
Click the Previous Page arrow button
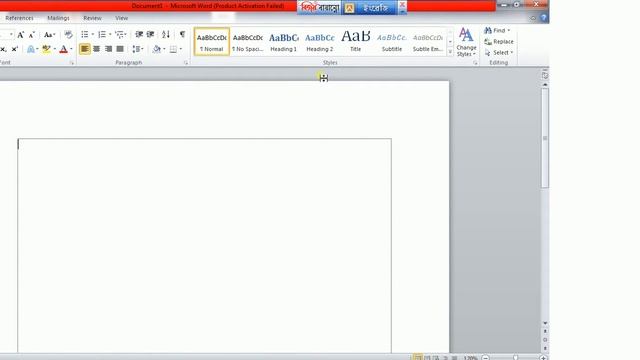(x=545, y=331)
